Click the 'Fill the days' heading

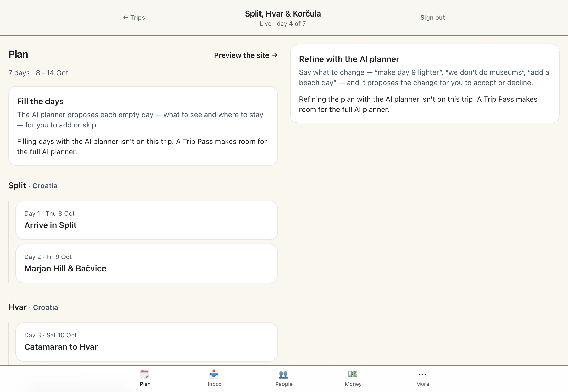tap(40, 101)
